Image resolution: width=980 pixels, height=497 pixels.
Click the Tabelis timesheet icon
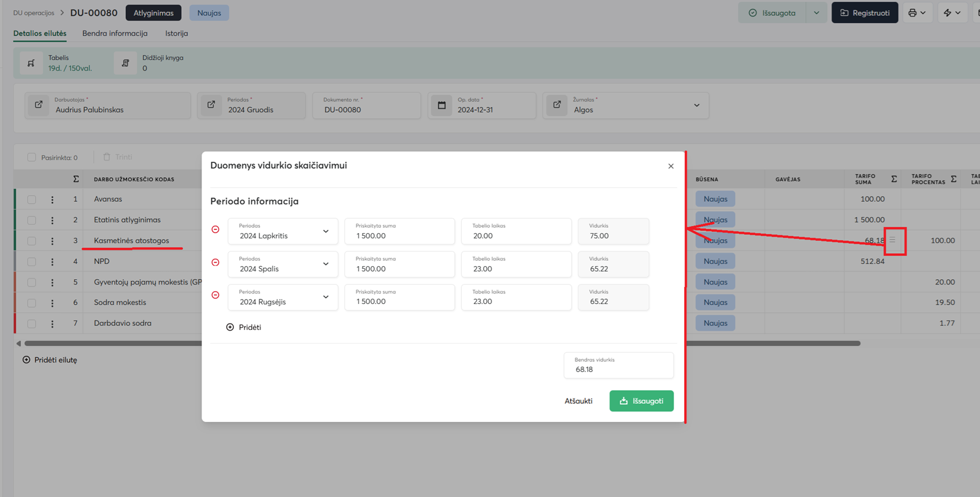[31, 63]
